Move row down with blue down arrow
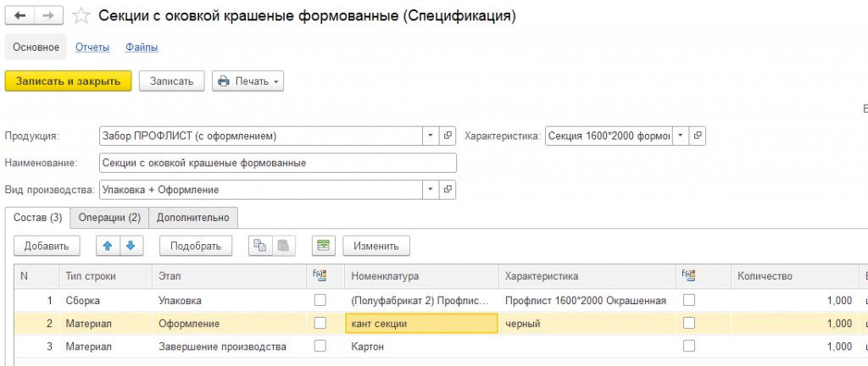This screenshot has height=366, width=868. tap(131, 246)
